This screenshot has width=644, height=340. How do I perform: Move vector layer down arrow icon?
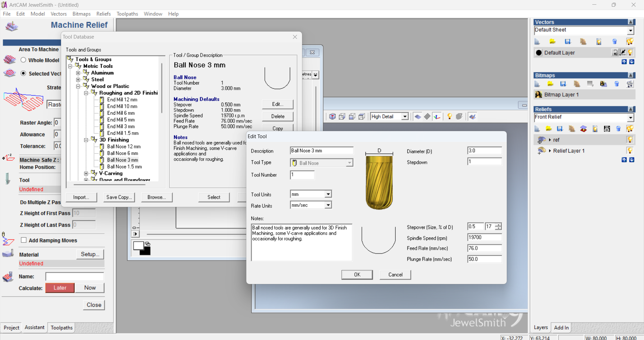click(x=632, y=62)
